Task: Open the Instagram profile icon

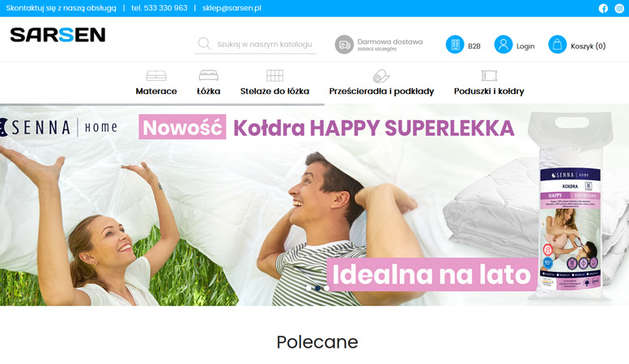Action: point(619,8)
